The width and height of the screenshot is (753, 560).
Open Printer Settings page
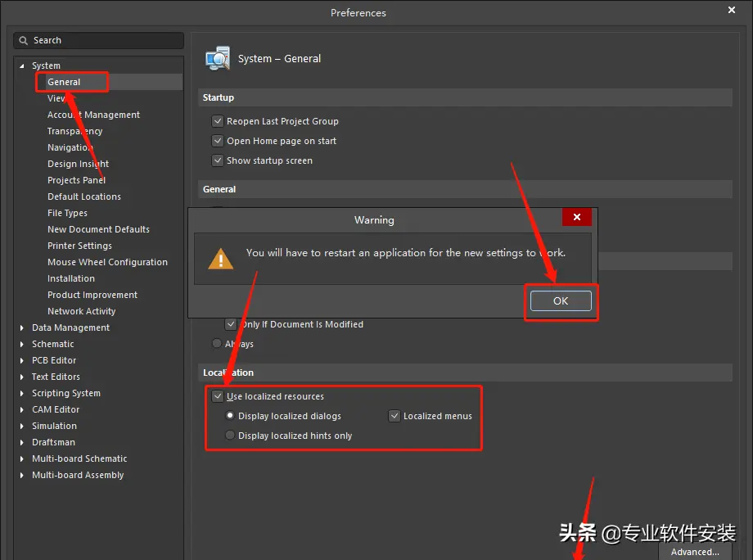tap(79, 246)
